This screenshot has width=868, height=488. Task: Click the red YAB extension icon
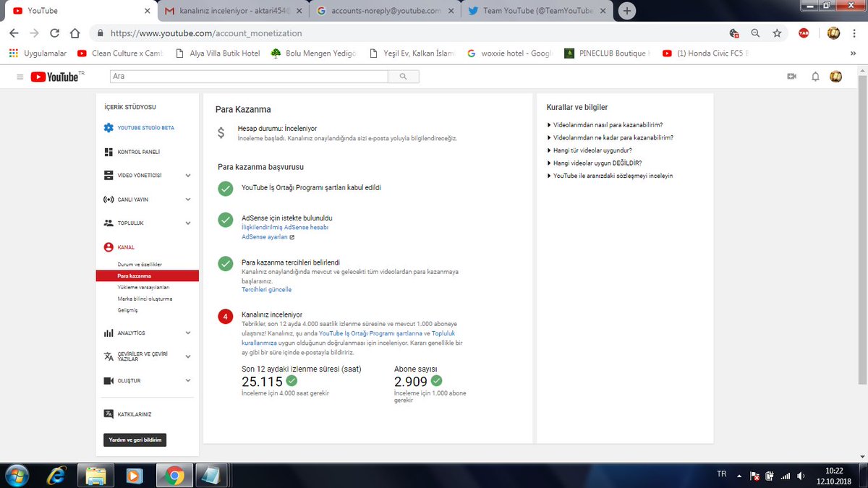pos(804,33)
